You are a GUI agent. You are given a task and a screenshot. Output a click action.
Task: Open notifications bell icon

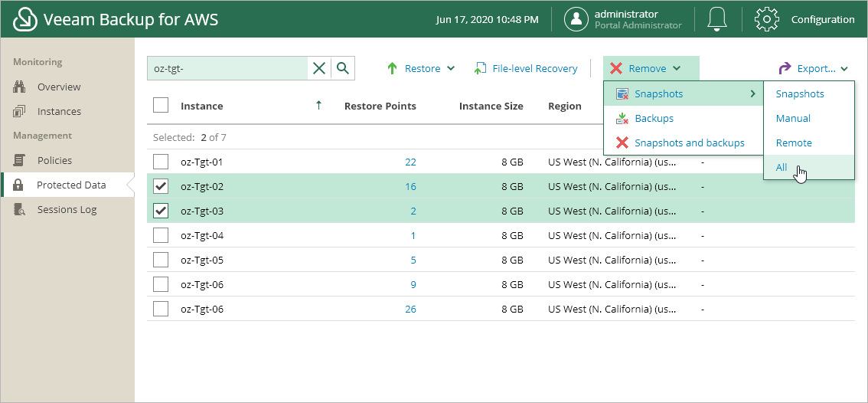pos(717,19)
